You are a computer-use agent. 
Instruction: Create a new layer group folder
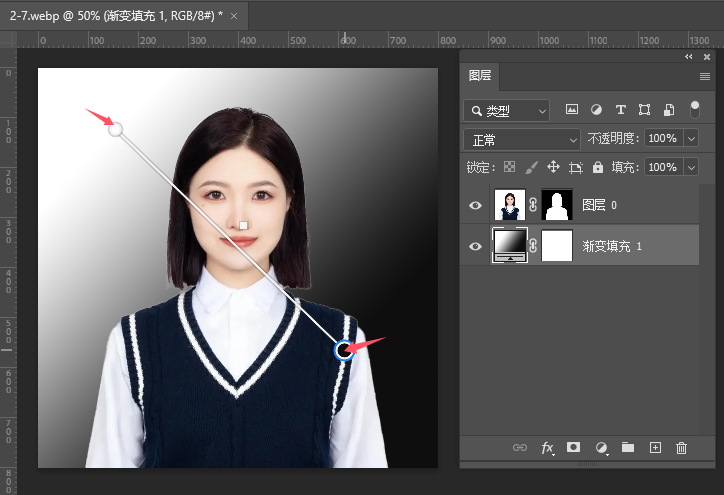628,448
